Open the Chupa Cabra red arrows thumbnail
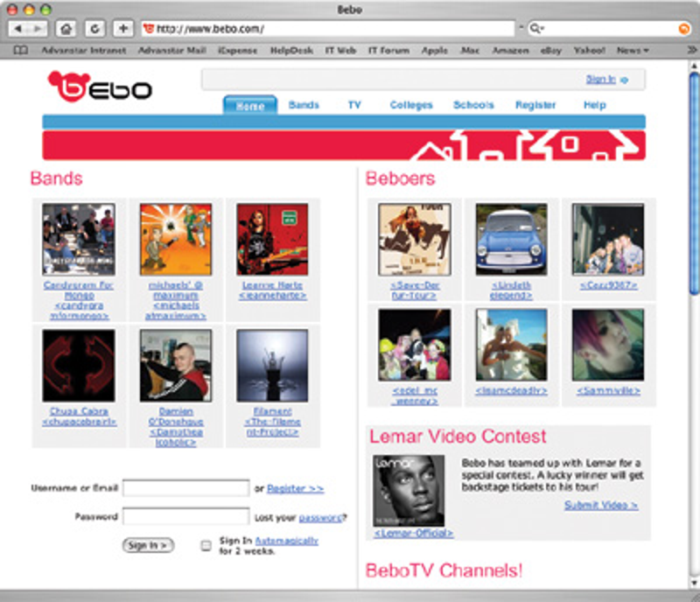Image resolution: width=700 pixels, height=602 pixels. coord(79,365)
